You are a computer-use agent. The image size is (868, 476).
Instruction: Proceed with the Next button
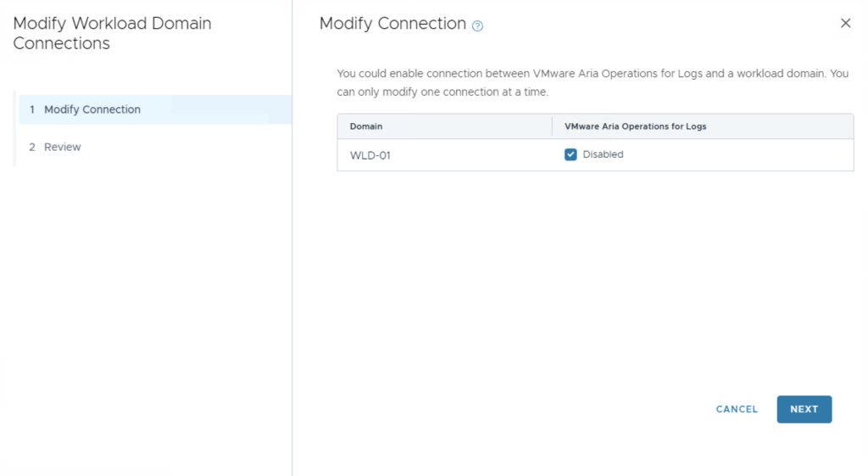click(804, 409)
